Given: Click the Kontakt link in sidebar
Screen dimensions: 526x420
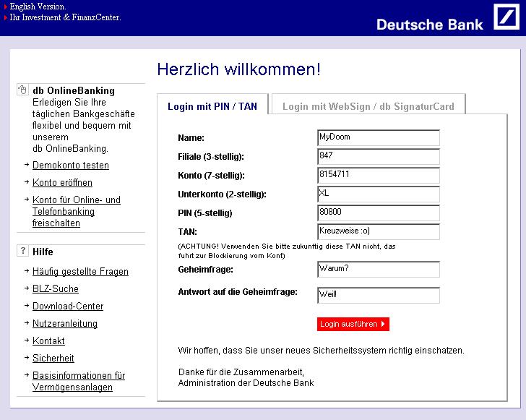Looking at the screenshot, I should 48,341.
